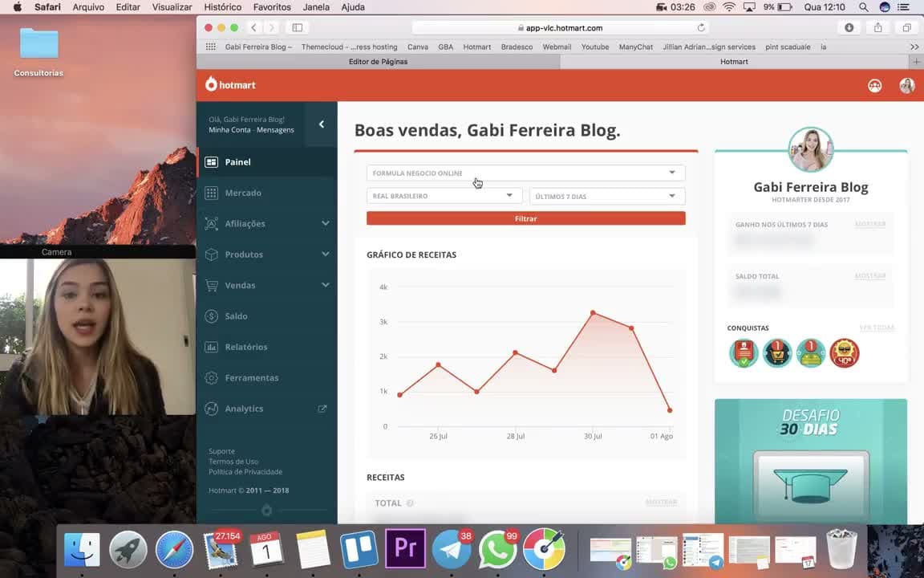Click the Safari share icon
This screenshot has height=578, width=924.
click(x=878, y=28)
